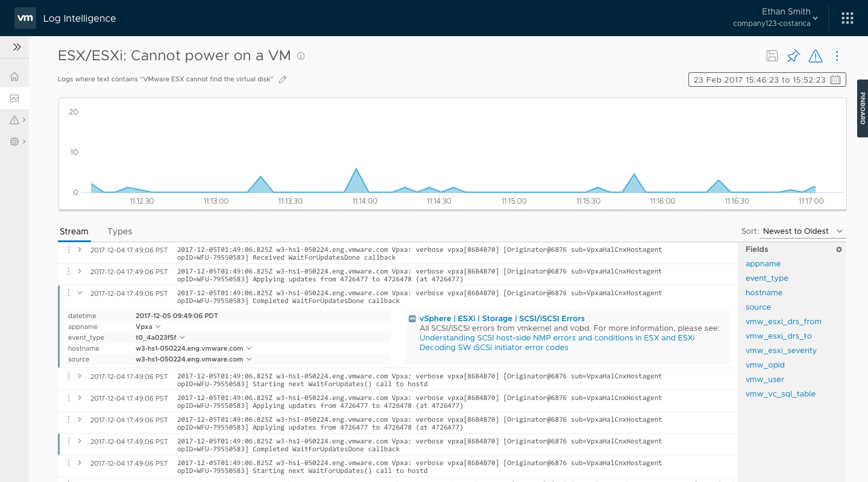Open Decoding SW iSCSI initiator error codes

coord(494,348)
